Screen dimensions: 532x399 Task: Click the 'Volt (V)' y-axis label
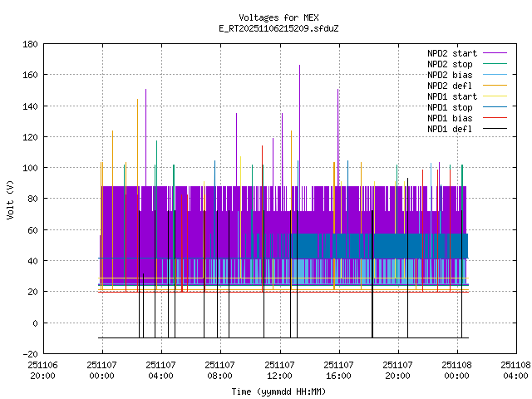pyautogui.click(x=10, y=199)
